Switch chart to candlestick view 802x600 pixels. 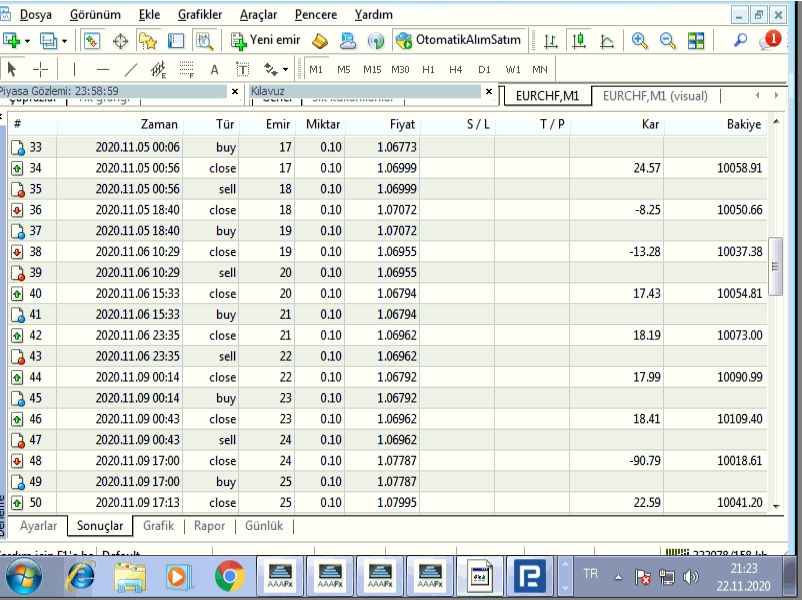(x=579, y=41)
